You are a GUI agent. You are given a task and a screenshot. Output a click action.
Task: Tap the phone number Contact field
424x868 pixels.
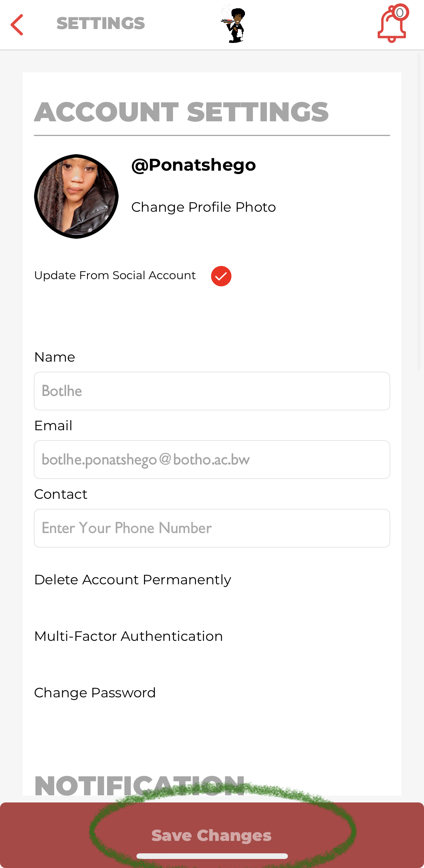click(212, 528)
